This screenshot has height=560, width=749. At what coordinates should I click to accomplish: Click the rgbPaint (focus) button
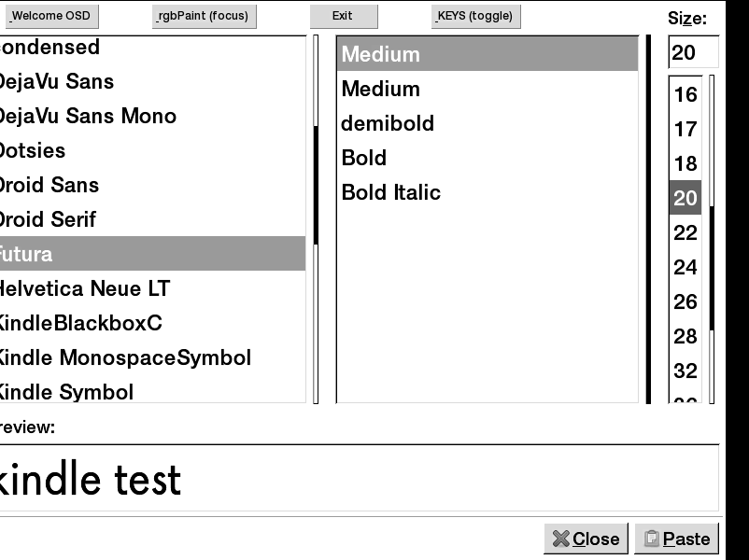(x=204, y=16)
